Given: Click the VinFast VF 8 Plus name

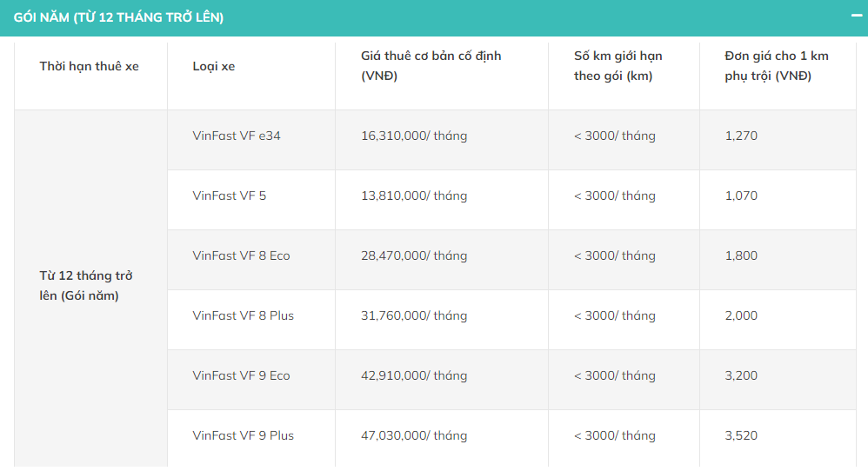Looking at the screenshot, I should 244,315.
